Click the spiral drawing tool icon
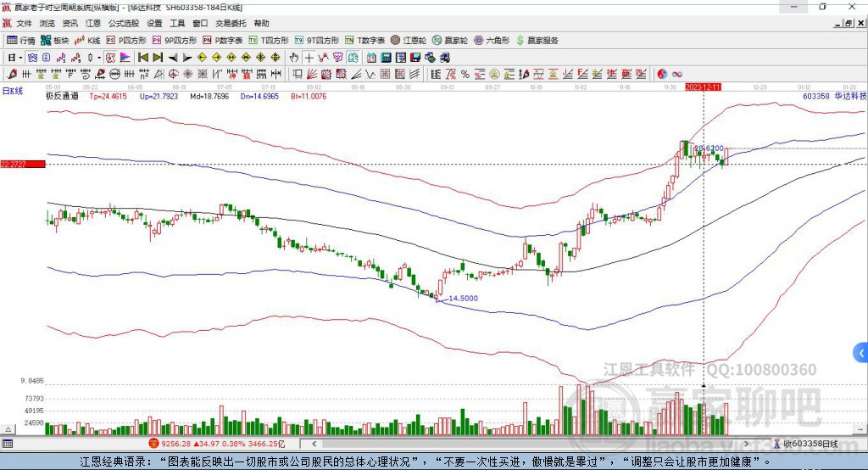 point(86,75)
